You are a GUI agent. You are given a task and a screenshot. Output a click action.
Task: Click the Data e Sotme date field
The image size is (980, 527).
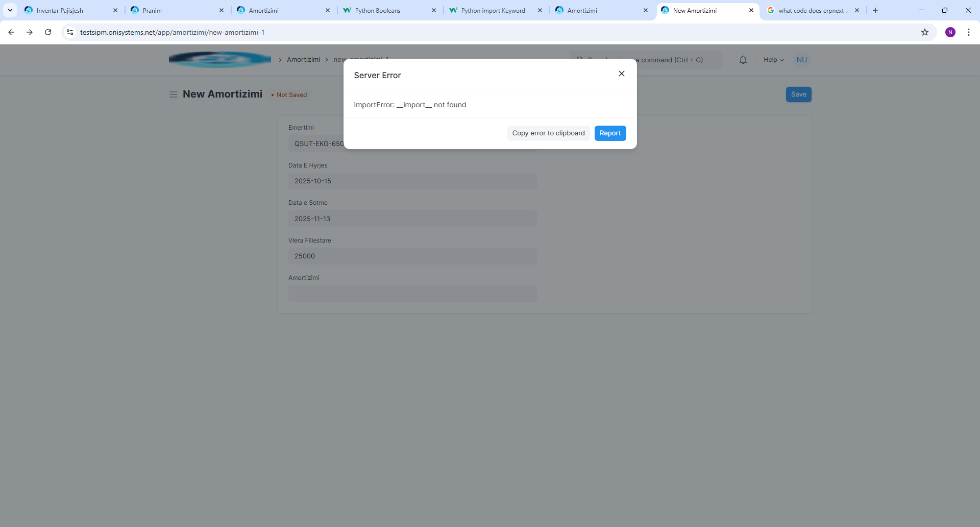click(x=412, y=219)
